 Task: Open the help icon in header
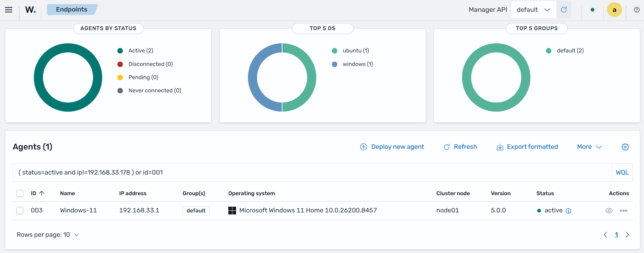tap(637, 10)
